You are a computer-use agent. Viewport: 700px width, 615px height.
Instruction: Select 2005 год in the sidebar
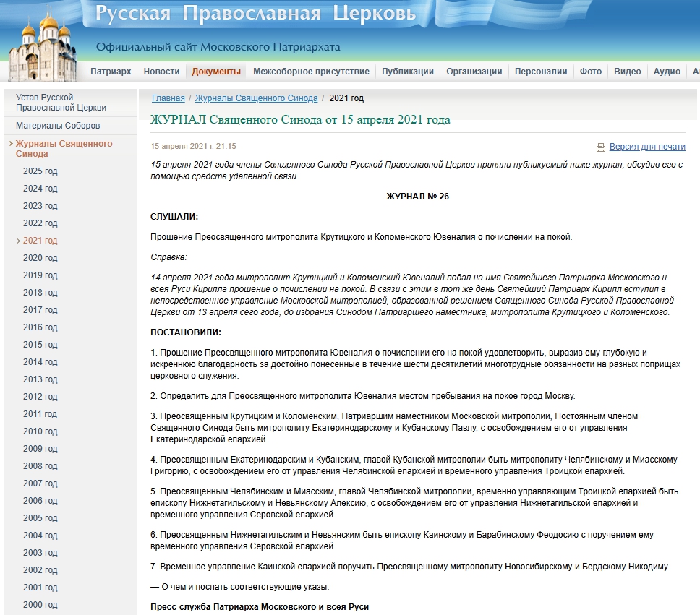coord(40,517)
